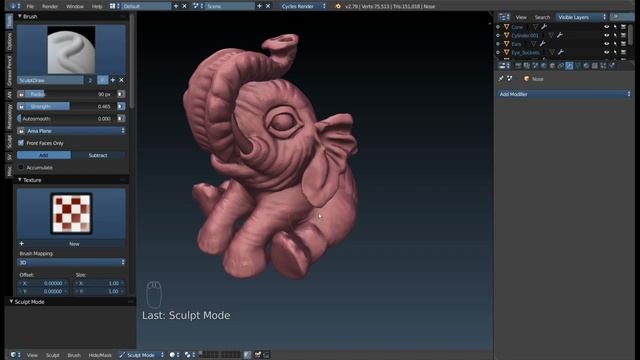This screenshot has height=360, width=640.
Task: Add a new brush with plus next to SculptDraw
Action: coord(113,80)
